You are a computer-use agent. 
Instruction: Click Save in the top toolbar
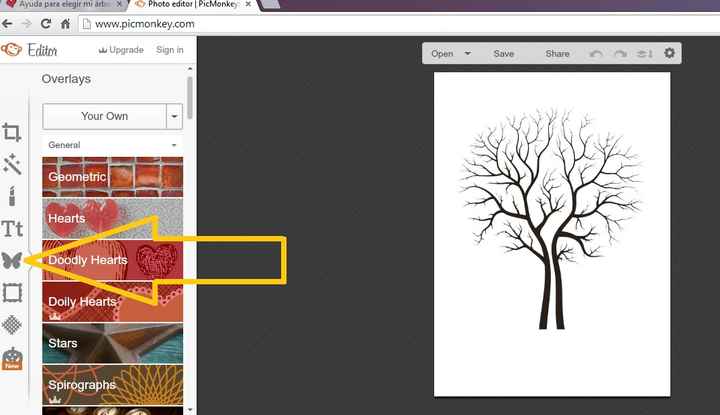(503, 54)
